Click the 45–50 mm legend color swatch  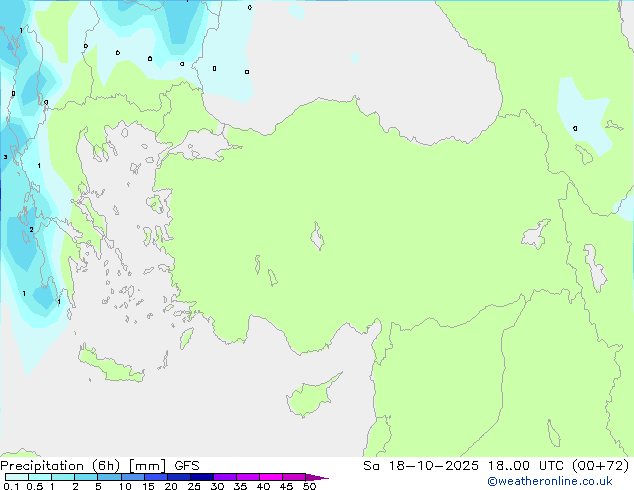pyautogui.click(x=294, y=477)
